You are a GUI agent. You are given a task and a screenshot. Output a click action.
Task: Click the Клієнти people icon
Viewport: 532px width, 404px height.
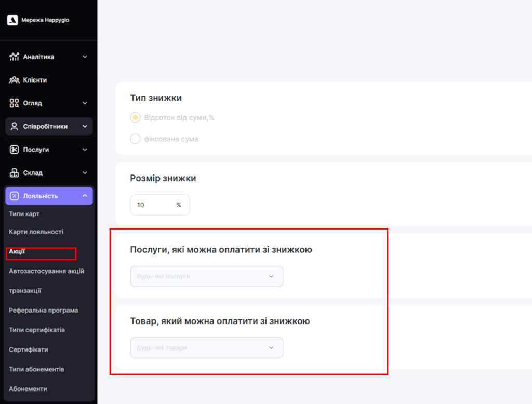click(x=15, y=80)
